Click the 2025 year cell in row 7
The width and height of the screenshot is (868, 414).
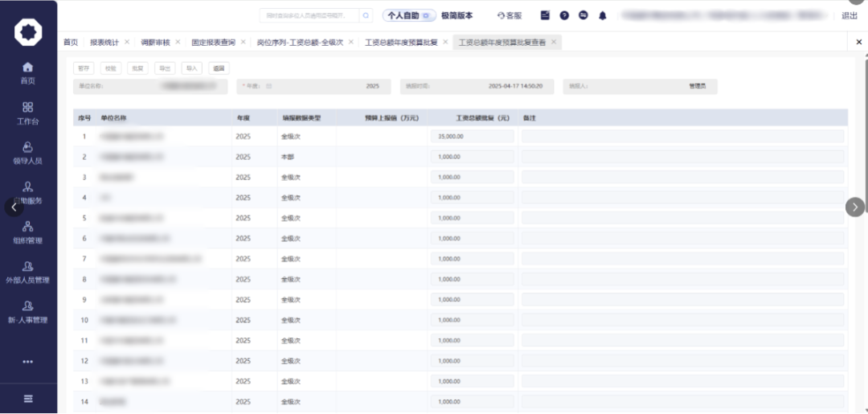[x=243, y=259]
